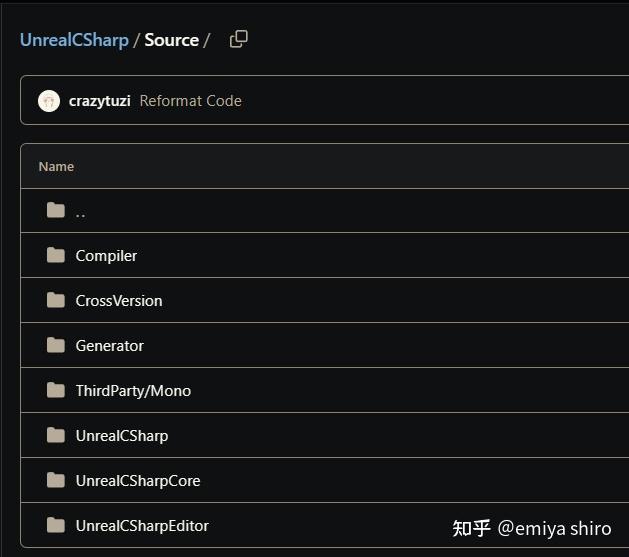Click the Compiler folder icon
Image resolution: width=629 pixels, height=557 pixels.
[x=56, y=255]
